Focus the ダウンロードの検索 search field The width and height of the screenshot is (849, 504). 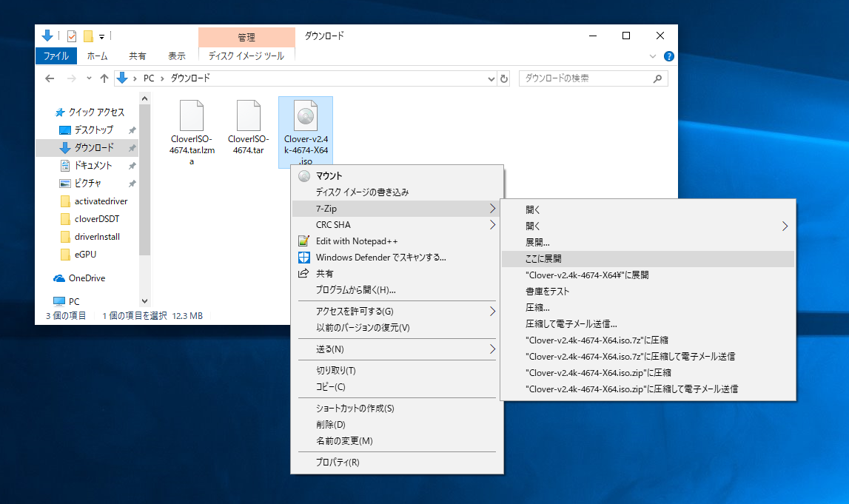(594, 78)
